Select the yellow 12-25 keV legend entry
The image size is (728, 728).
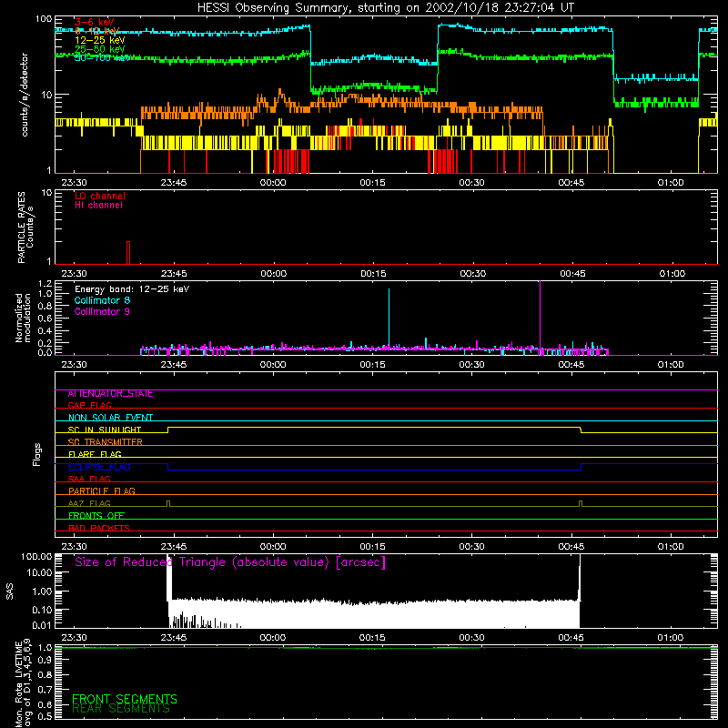99,40
